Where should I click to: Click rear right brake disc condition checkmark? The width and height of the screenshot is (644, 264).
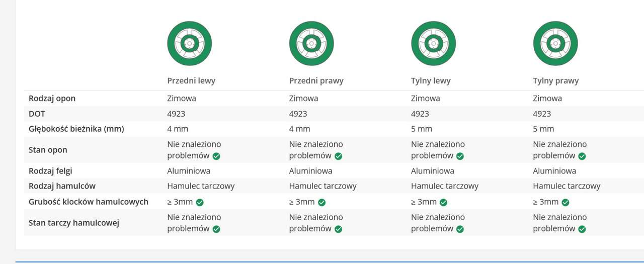(x=582, y=229)
